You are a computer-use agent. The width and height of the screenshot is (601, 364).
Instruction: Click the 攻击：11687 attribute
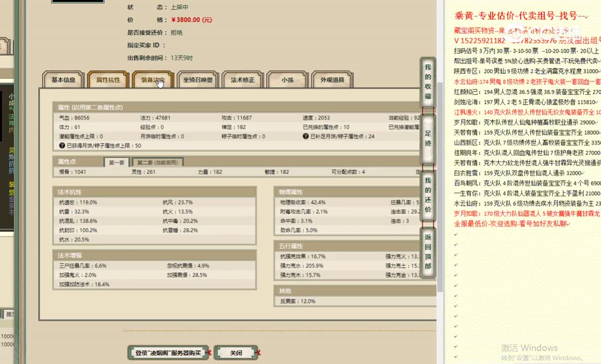pos(236,118)
